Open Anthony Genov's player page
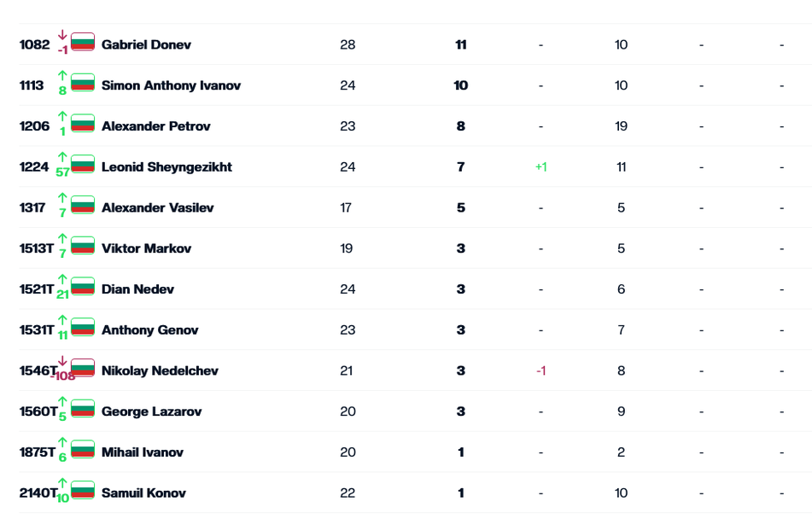The height and width of the screenshot is (519, 812). [149, 329]
